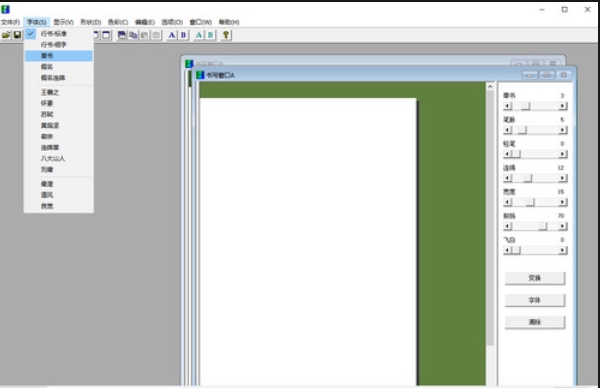Pick the 连绵草 style entry
The height and width of the screenshot is (388, 600).
pos(59,147)
